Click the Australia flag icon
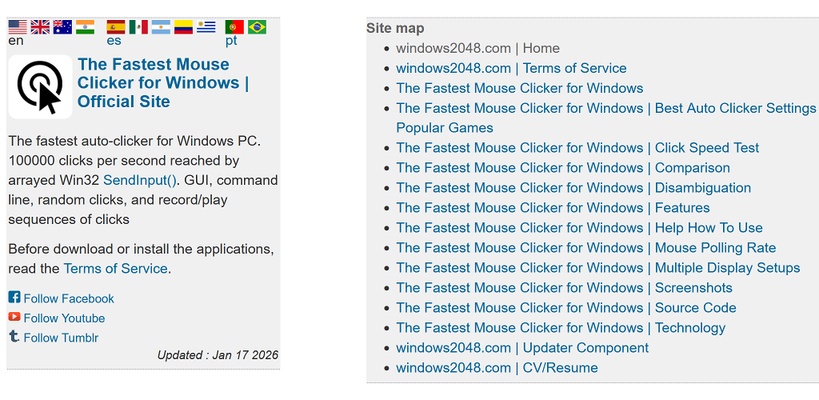The image size is (819, 400). click(63, 27)
